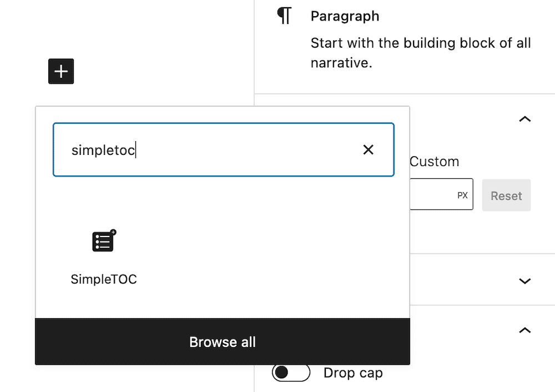555x392 pixels.
Task: Insert the SimpleTOC block via its icon
Action: [104, 242]
